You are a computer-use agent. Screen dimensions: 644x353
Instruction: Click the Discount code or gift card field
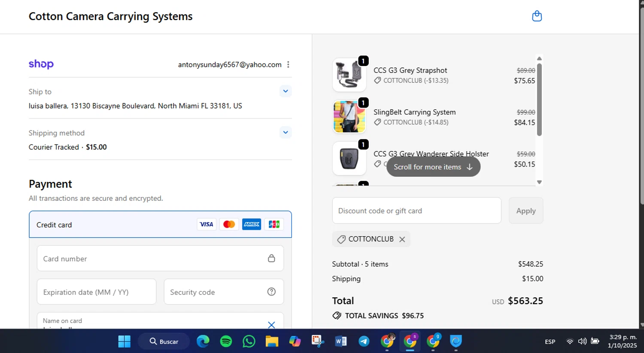416,211
